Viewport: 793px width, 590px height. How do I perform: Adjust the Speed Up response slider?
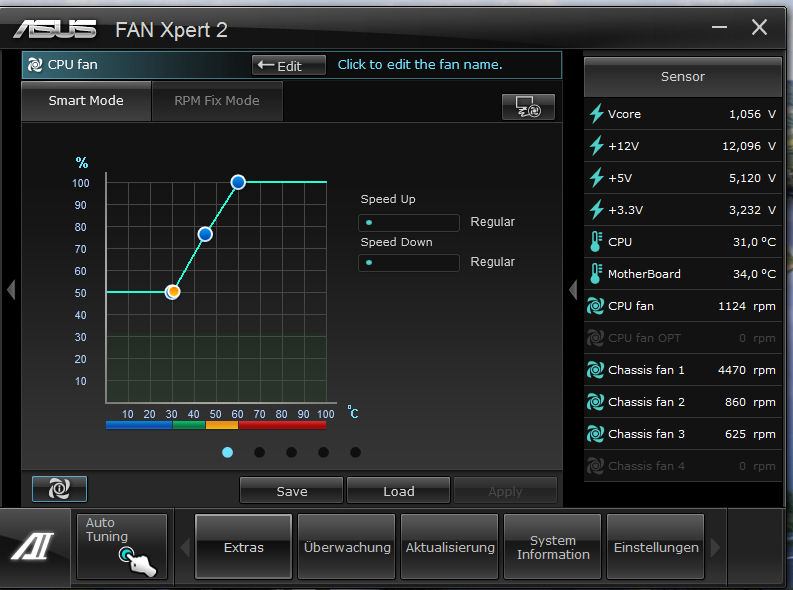pyautogui.click(x=409, y=222)
